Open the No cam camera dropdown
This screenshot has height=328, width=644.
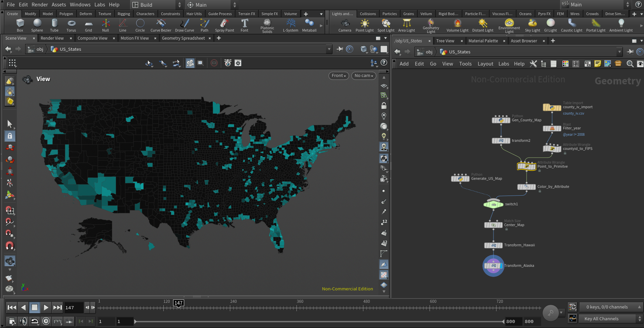pos(364,76)
